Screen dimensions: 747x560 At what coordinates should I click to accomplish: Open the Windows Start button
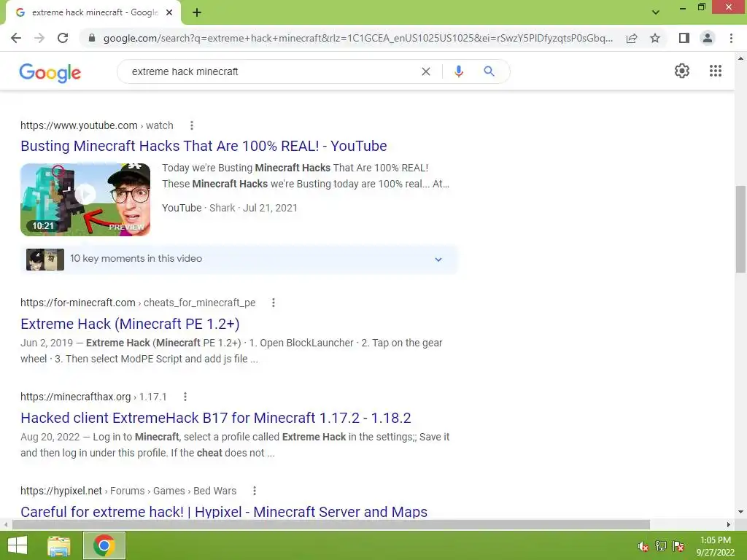coord(18,545)
